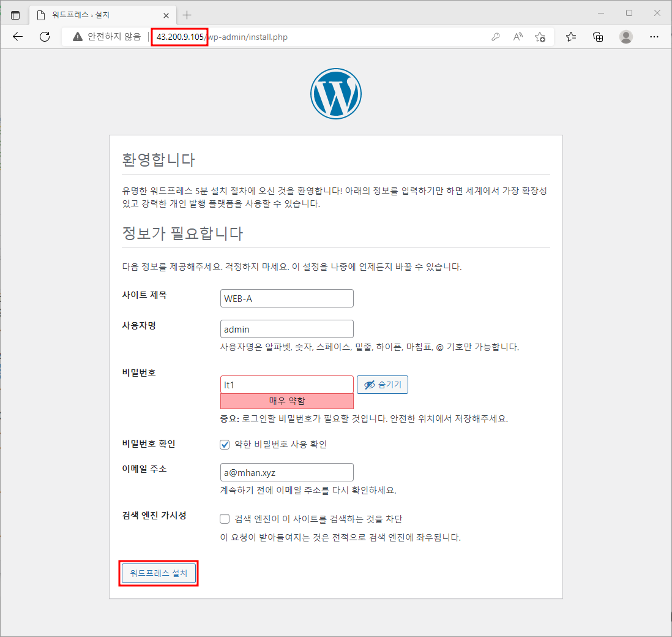Viewport: 672px width, 637px height.
Task: Click the 사용자명 field with admin
Action: click(286, 329)
